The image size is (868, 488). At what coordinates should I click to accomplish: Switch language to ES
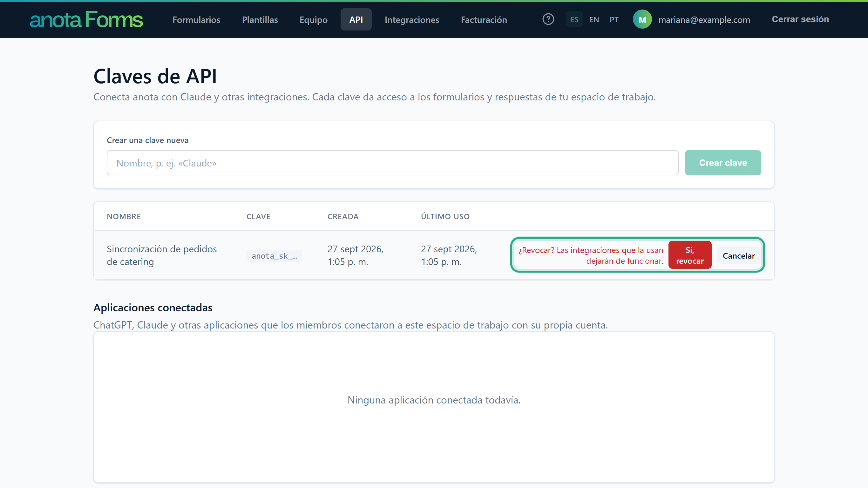tap(574, 20)
